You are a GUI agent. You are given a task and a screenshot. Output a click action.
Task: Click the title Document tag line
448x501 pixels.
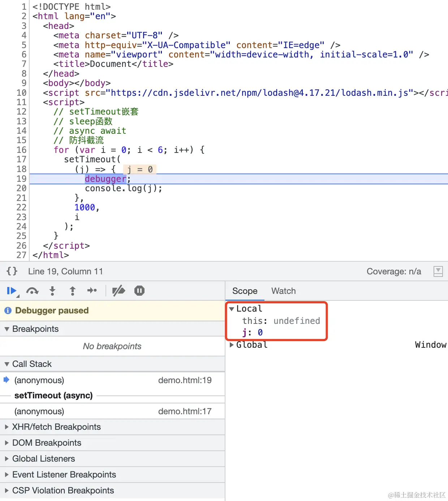[113, 64]
